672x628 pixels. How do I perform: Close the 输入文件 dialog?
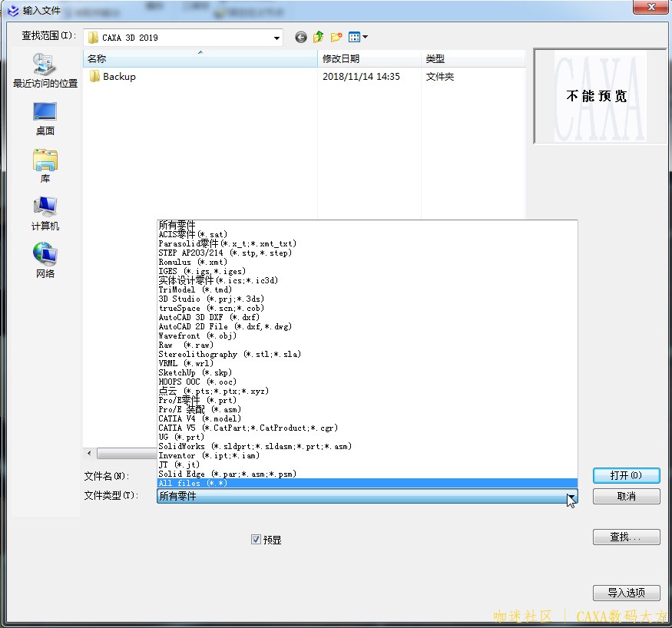pyautogui.click(x=650, y=7)
